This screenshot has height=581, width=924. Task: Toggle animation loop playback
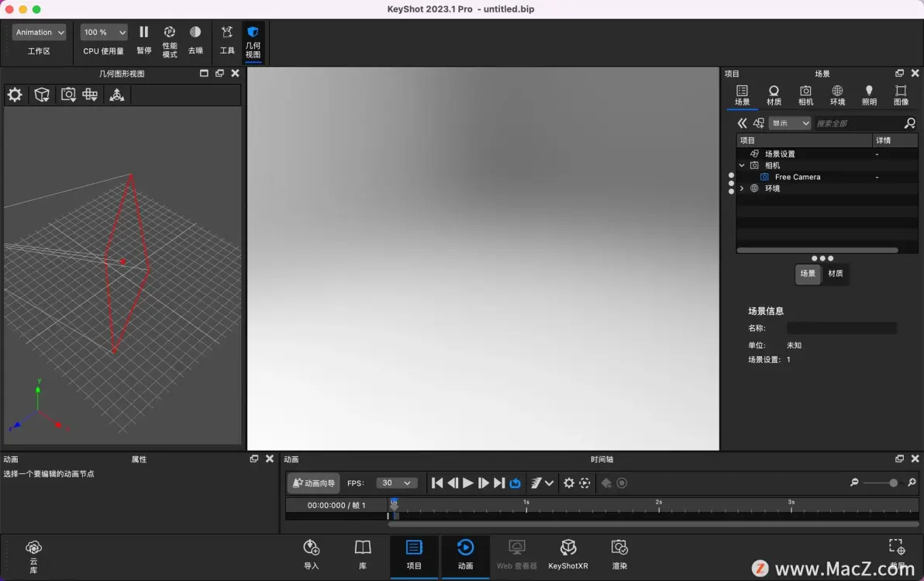(x=515, y=483)
